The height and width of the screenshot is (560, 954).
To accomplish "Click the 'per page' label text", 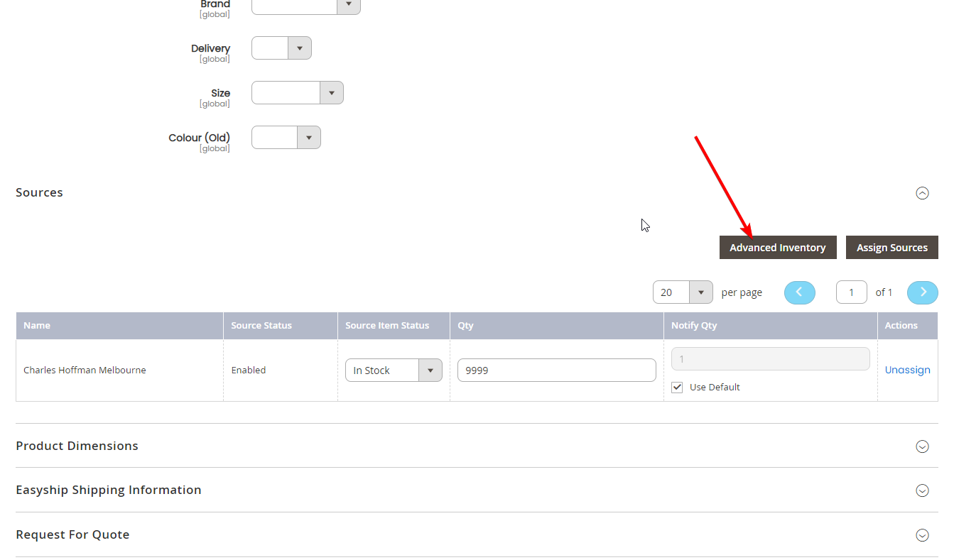I will coord(742,292).
